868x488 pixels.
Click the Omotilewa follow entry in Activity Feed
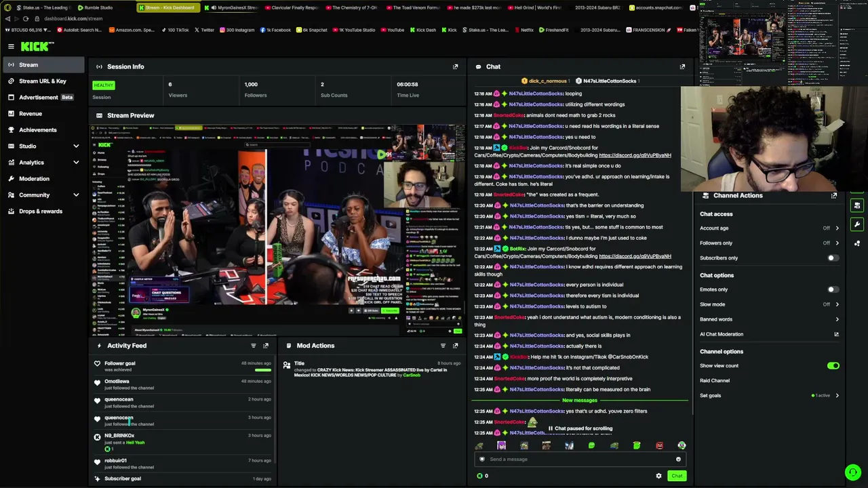click(183, 384)
